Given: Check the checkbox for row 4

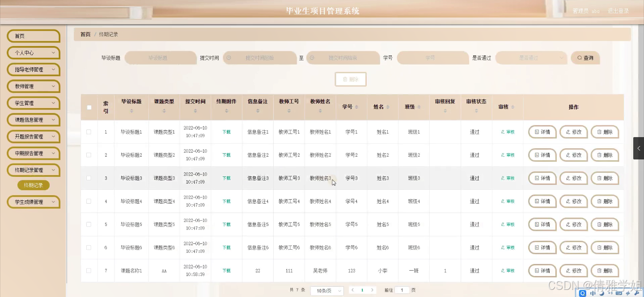Looking at the screenshot, I should pos(89,201).
